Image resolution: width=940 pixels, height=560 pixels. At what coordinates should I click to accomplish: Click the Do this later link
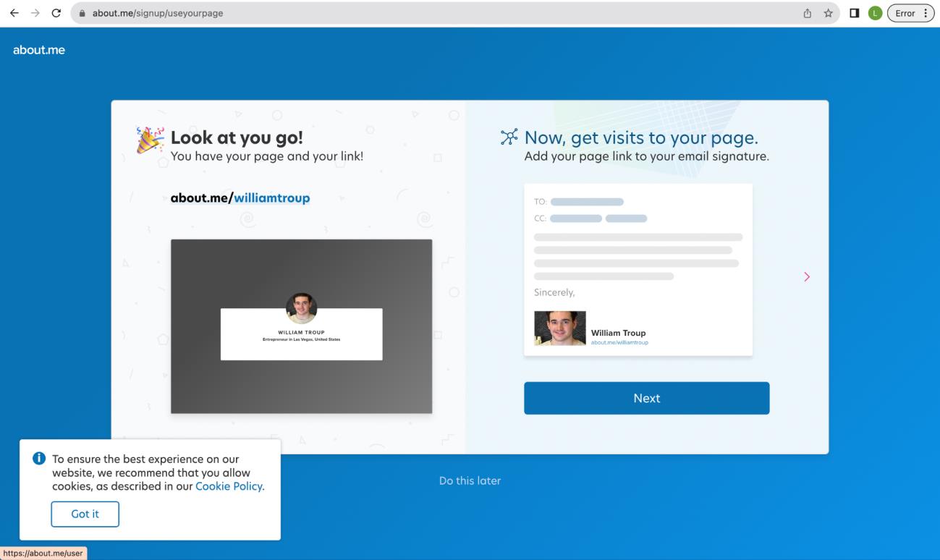click(470, 480)
